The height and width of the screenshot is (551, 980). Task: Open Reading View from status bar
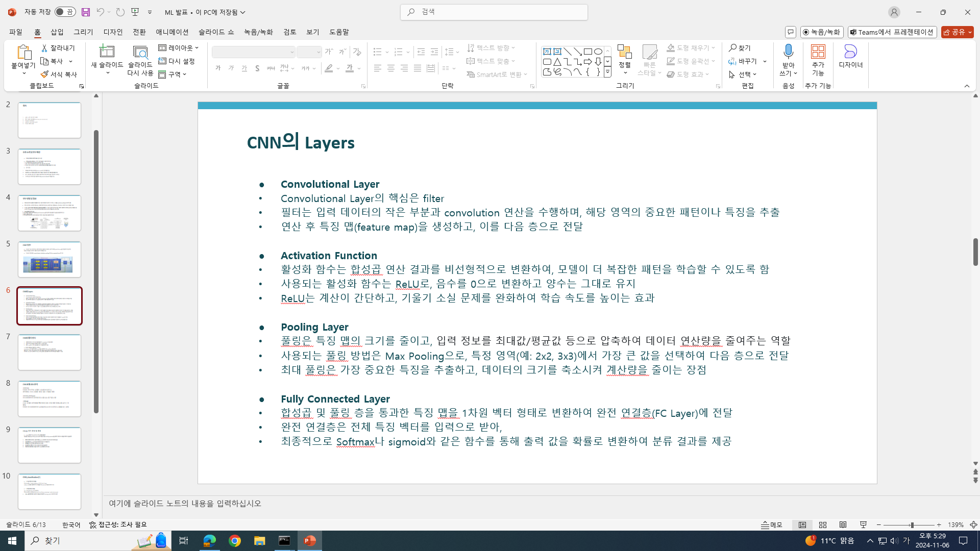(843, 525)
